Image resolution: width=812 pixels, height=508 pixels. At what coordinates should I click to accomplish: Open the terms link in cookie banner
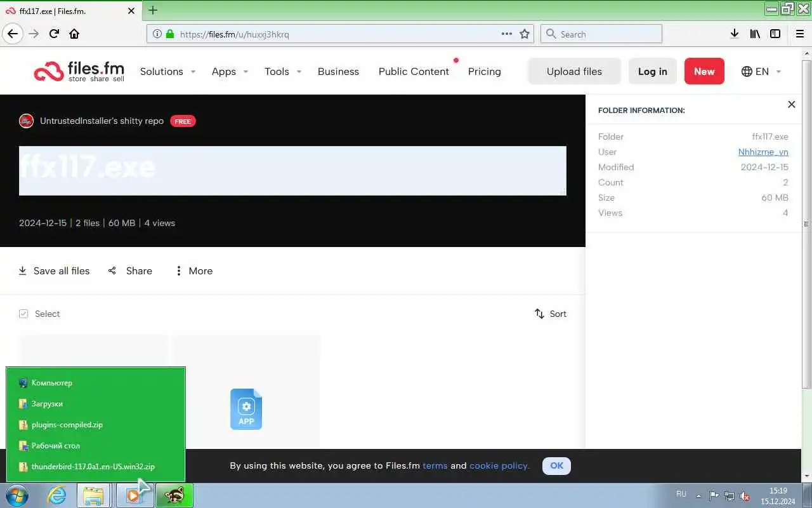[x=435, y=465]
